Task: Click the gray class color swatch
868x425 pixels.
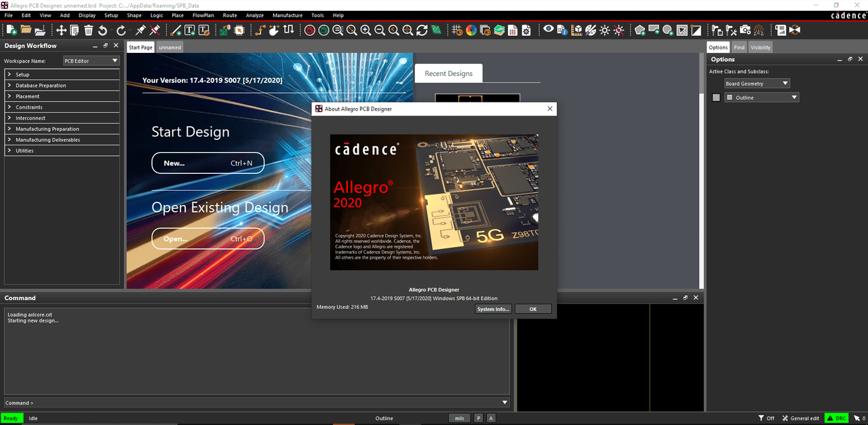Action: [716, 98]
